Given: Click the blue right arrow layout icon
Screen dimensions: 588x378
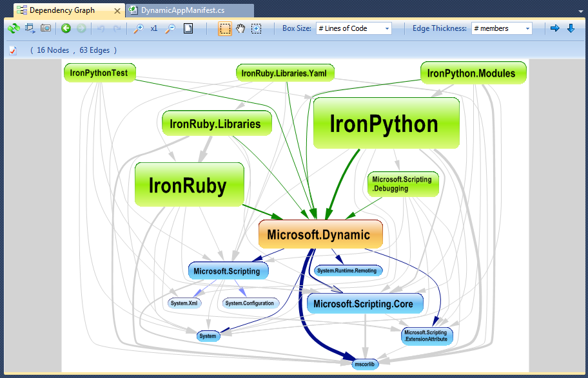Looking at the screenshot, I should (x=554, y=28).
